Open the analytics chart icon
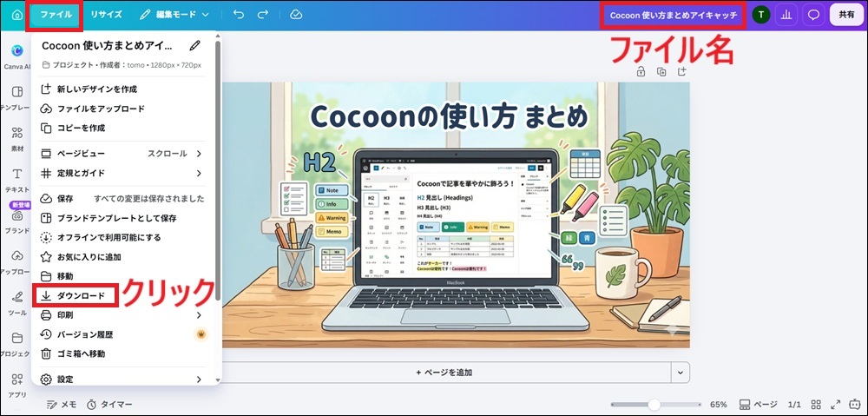The height and width of the screenshot is (416, 868). pyautogui.click(x=786, y=15)
